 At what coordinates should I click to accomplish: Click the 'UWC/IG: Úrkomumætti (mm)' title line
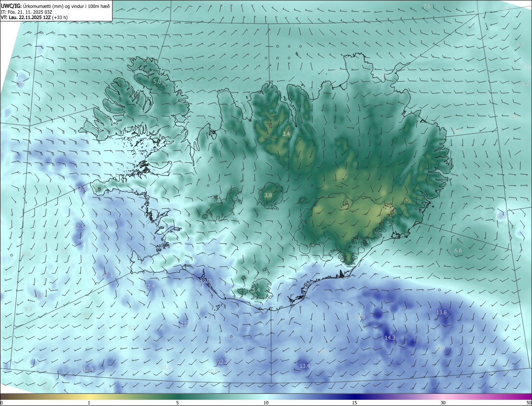[55, 6]
